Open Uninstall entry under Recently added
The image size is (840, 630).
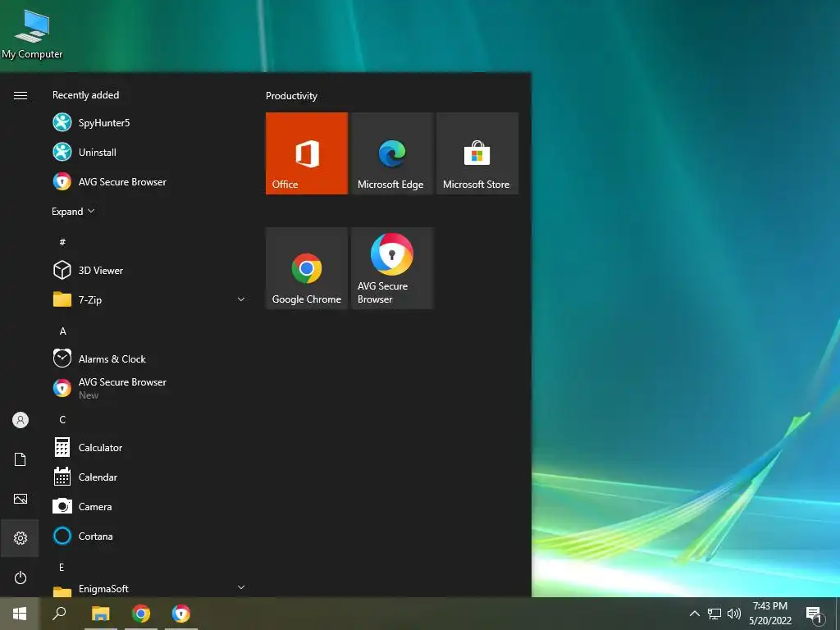pos(150,152)
